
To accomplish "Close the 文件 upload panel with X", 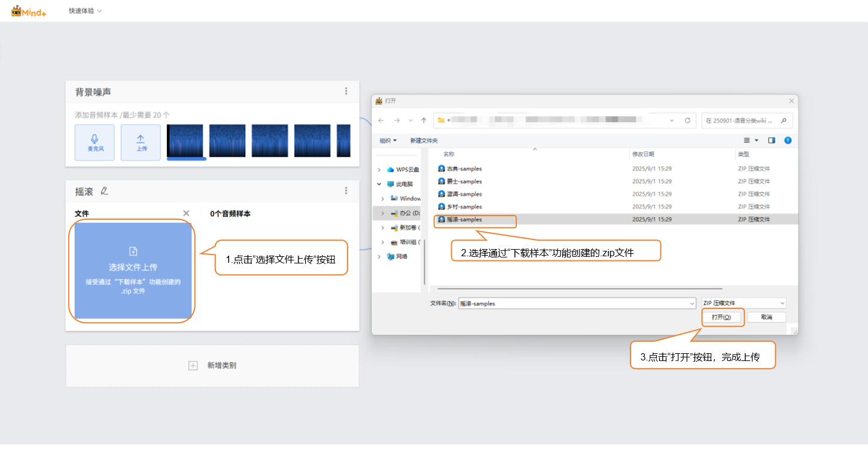I will tap(186, 214).
